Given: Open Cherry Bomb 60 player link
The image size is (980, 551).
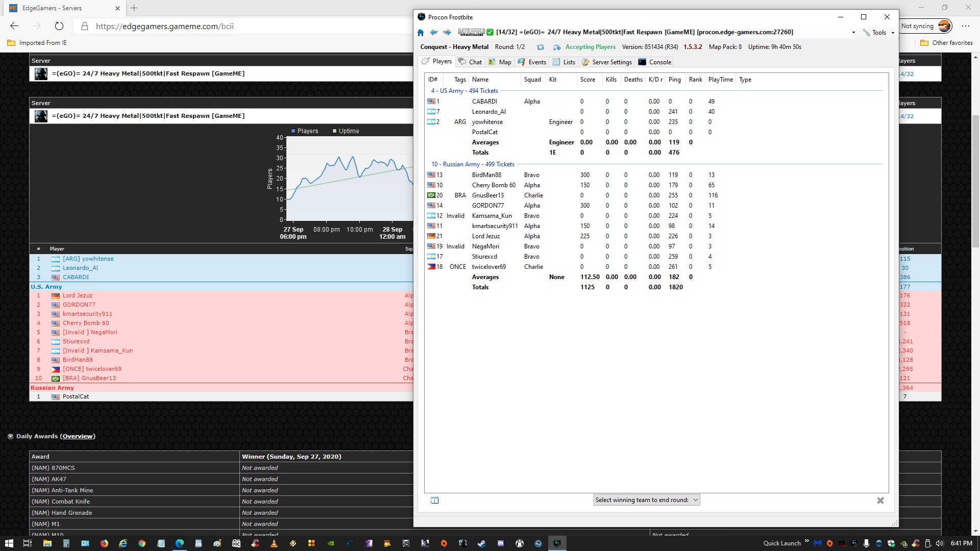Looking at the screenshot, I should pyautogui.click(x=86, y=323).
